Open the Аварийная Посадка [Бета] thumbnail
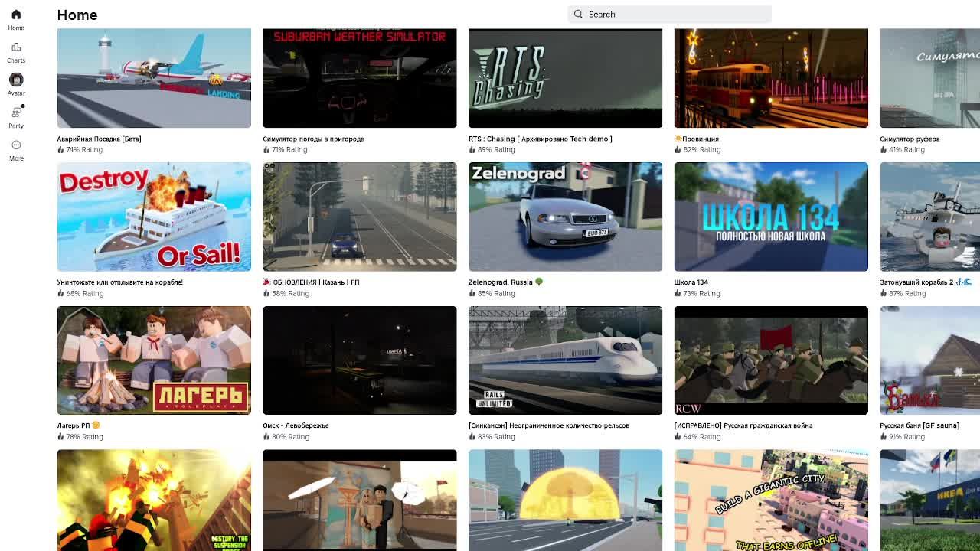 tap(154, 78)
